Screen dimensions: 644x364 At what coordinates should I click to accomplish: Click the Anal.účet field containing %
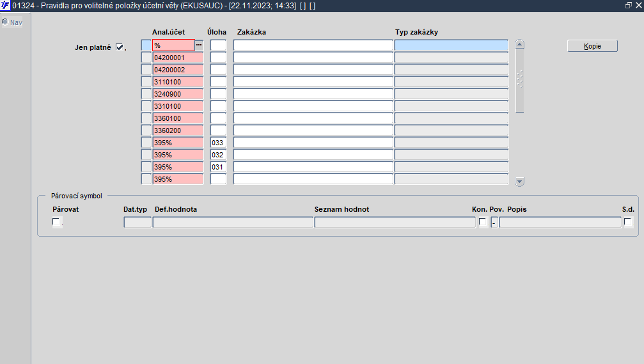(x=173, y=45)
